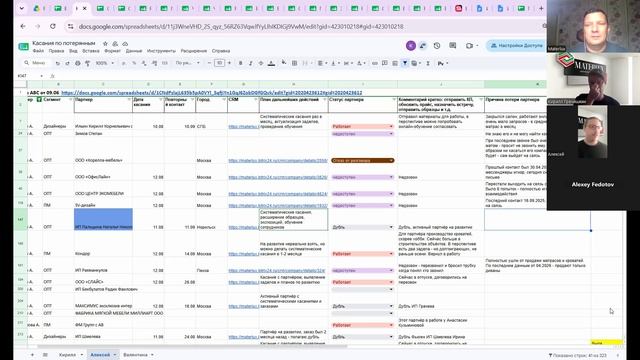This screenshot has width=640, height=360.
Task: Format as percent with the % icon
Action: [x=134, y=63]
